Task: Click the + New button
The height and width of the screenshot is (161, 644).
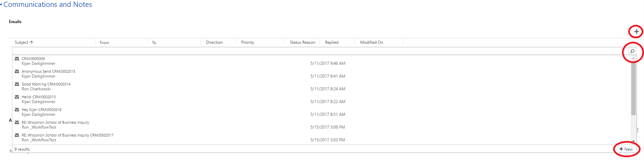Action: tap(626, 149)
